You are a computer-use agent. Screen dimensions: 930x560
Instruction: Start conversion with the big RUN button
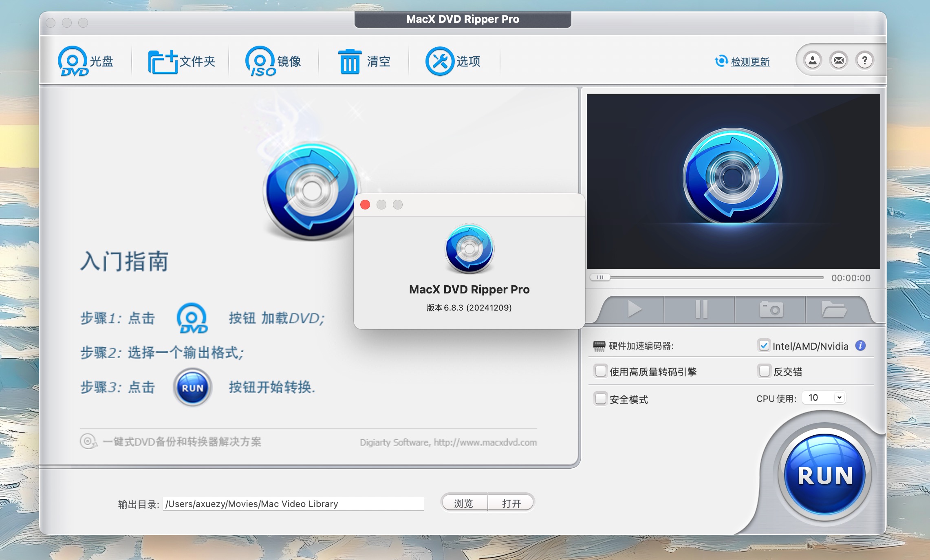click(825, 474)
